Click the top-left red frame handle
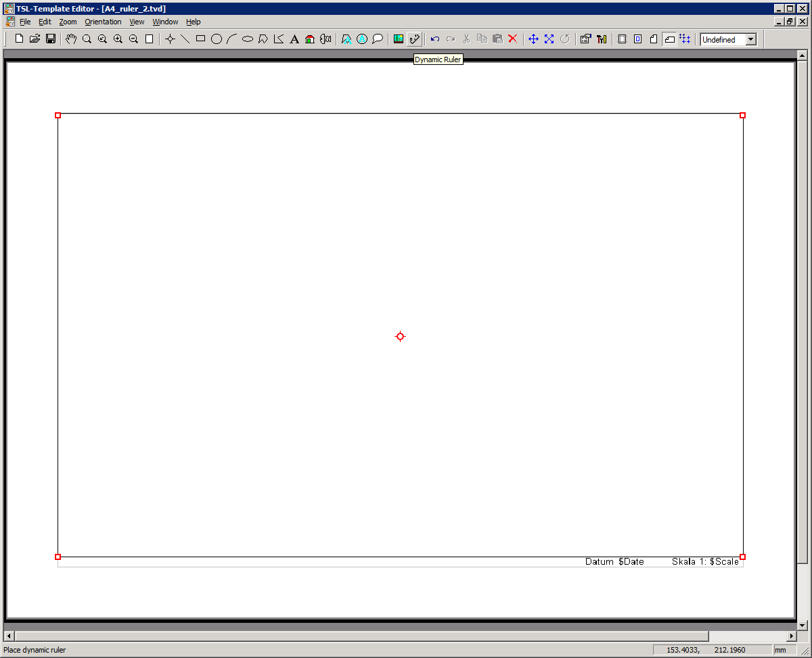Viewport: 812px width, 658px height. tap(58, 115)
